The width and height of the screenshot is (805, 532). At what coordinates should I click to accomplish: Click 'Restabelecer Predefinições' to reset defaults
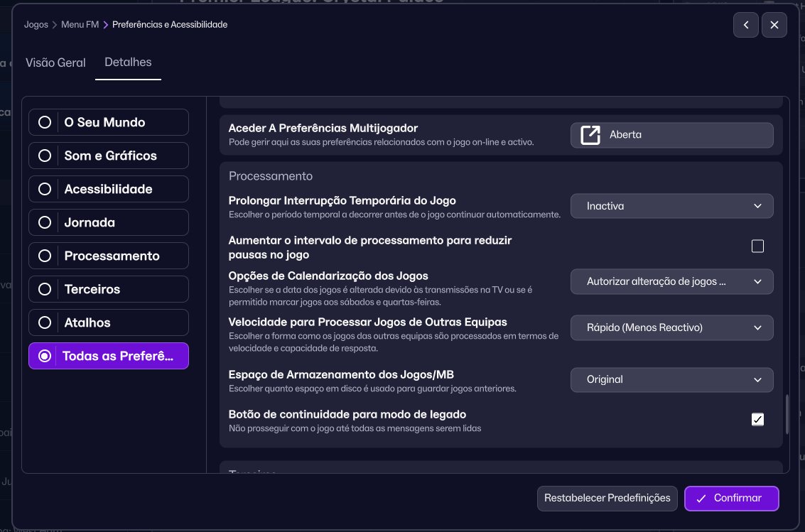(607, 498)
